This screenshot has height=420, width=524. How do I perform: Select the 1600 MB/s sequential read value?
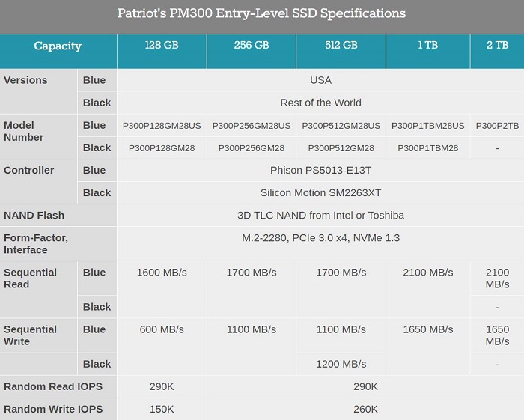tap(162, 273)
